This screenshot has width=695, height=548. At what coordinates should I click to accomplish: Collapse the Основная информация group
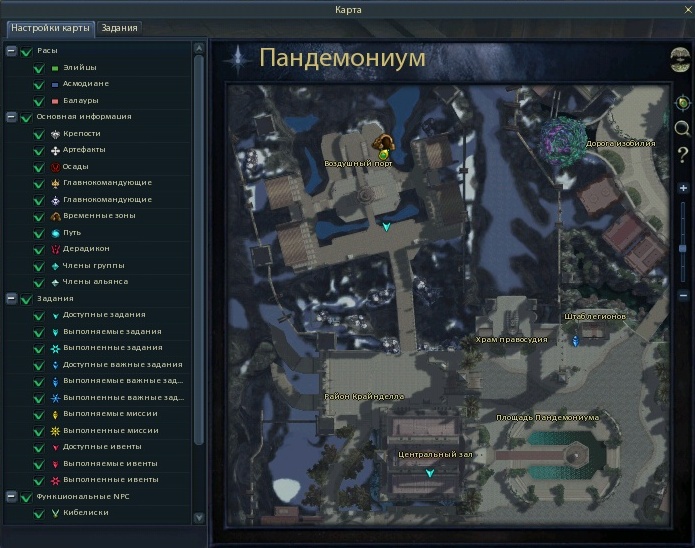click(x=12, y=117)
